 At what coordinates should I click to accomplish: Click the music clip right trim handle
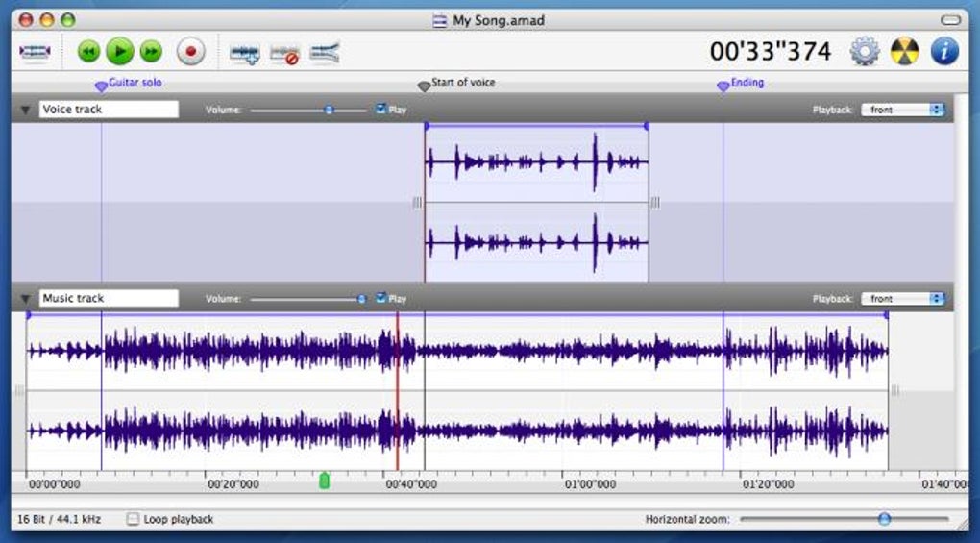(x=895, y=391)
